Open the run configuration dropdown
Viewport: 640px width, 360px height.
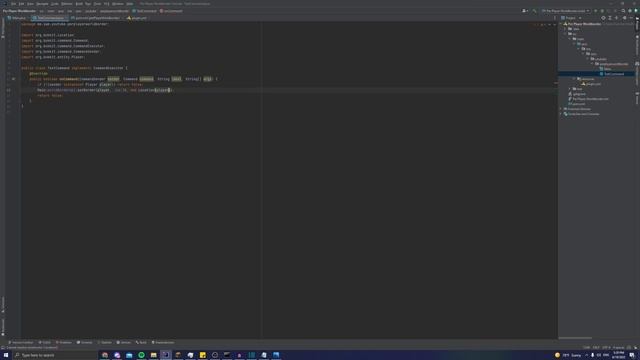coord(566,11)
